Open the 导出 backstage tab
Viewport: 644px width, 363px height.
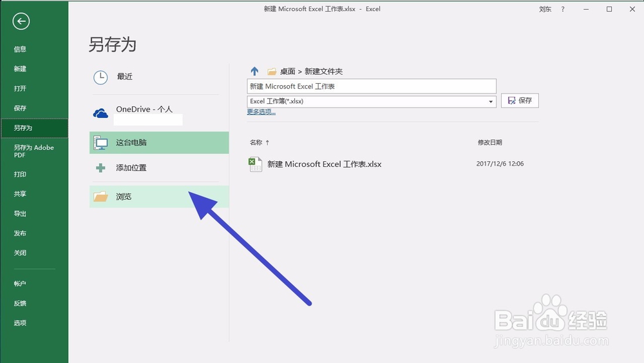(20, 214)
